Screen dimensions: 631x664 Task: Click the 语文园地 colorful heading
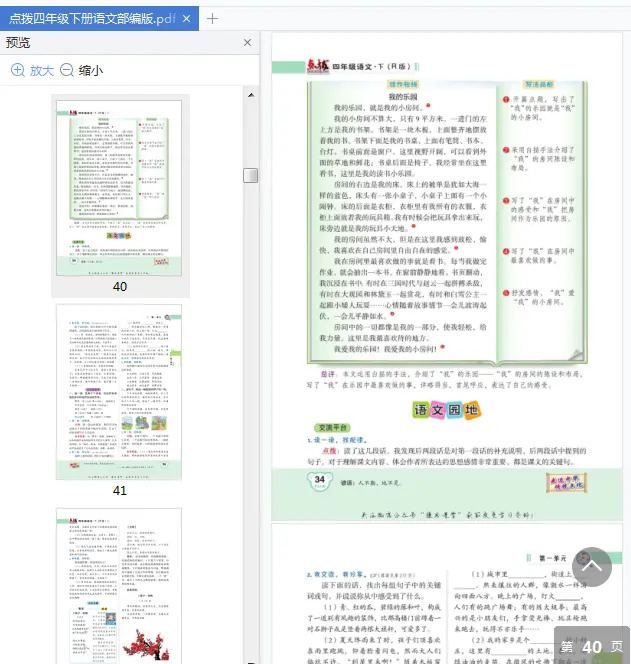point(447,410)
